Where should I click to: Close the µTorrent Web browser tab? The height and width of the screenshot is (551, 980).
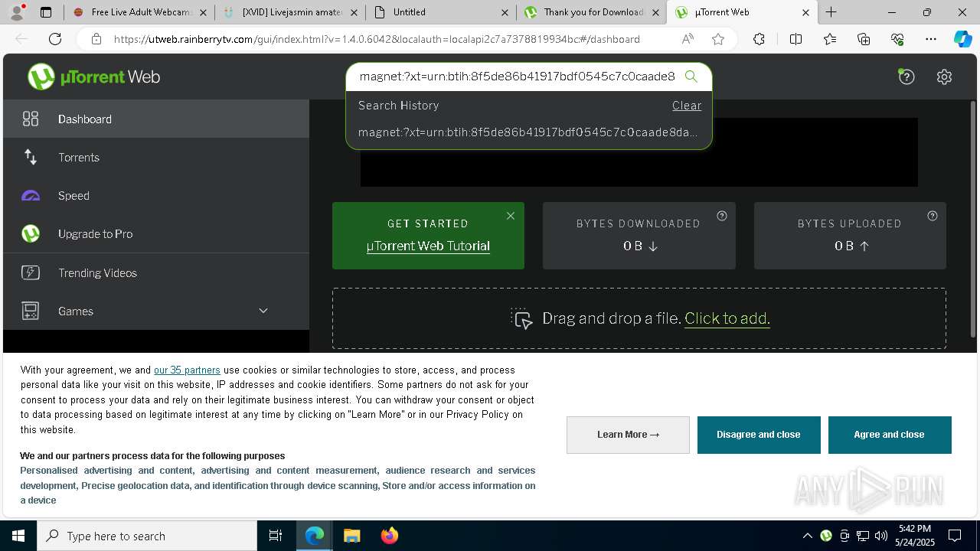point(805,12)
